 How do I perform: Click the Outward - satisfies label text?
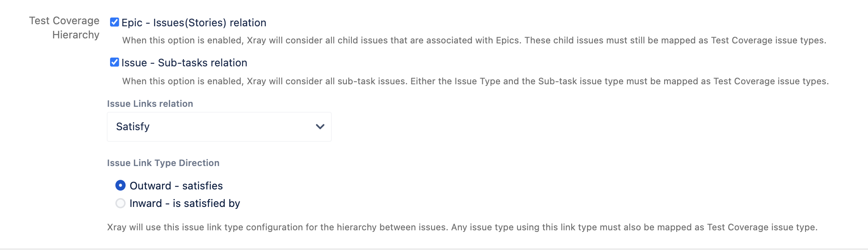(x=176, y=186)
